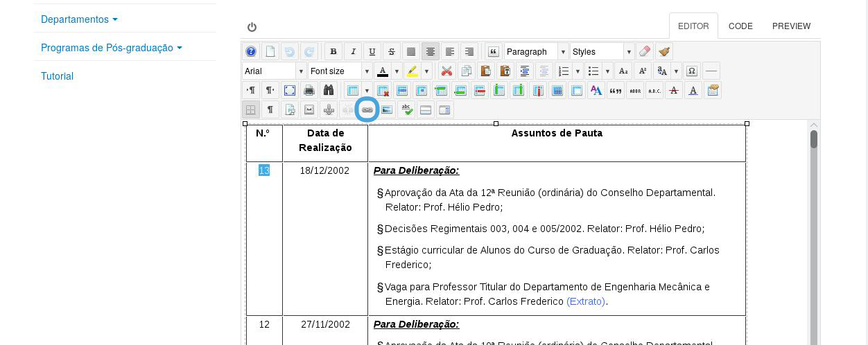
Task: Open the (Extrato) link
Action: click(586, 301)
